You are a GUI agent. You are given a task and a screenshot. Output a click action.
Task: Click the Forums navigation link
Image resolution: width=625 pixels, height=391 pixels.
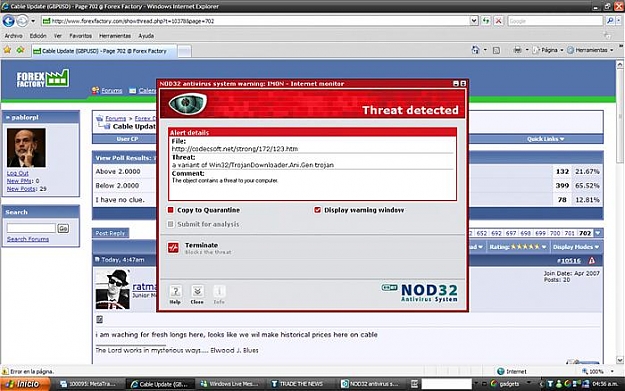(x=112, y=90)
